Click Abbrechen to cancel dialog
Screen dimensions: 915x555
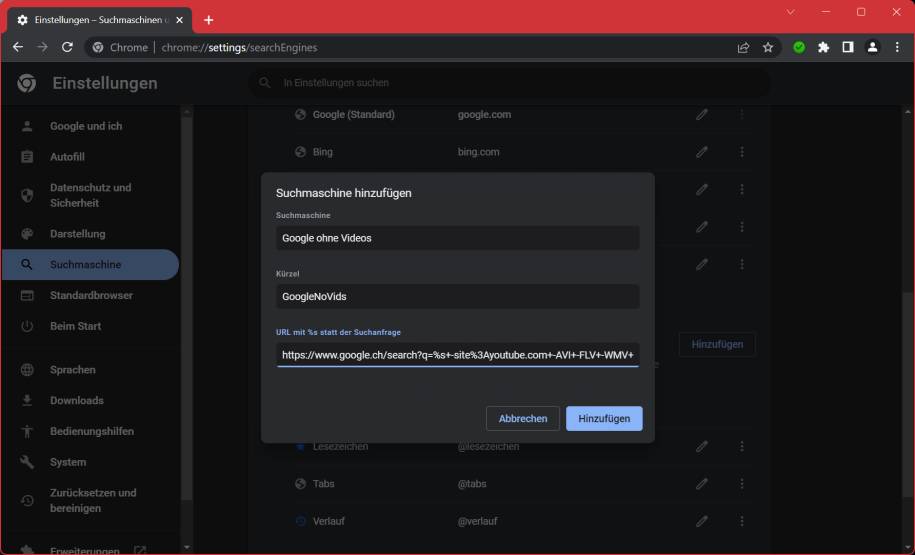tap(523, 418)
